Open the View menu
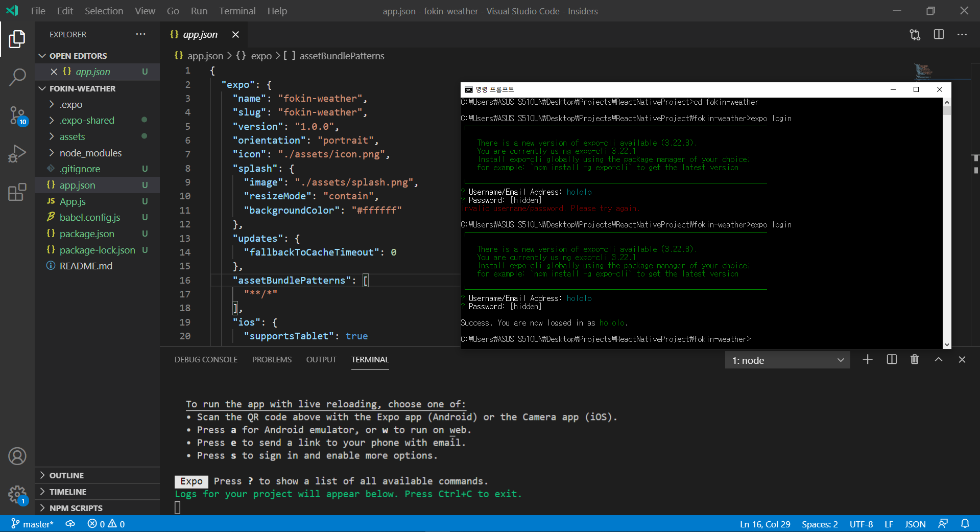980x532 pixels. click(x=145, y=11)
